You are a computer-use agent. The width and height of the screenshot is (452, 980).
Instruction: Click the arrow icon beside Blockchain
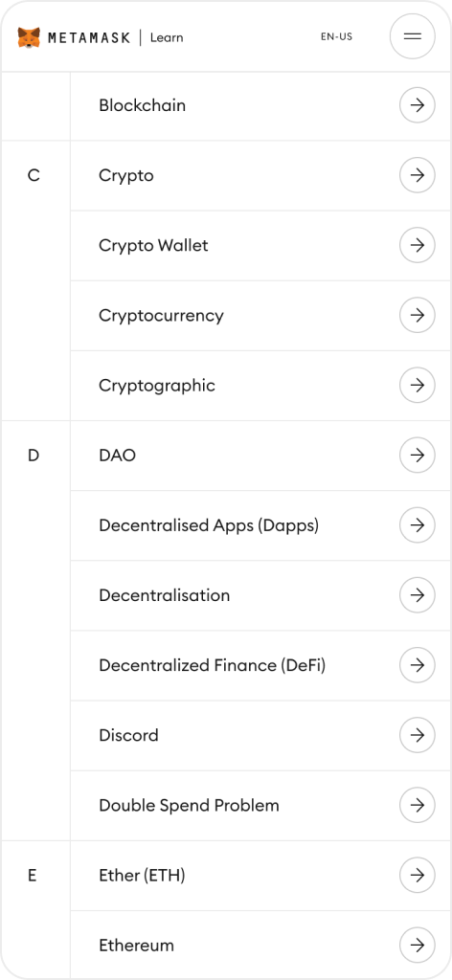417,105
